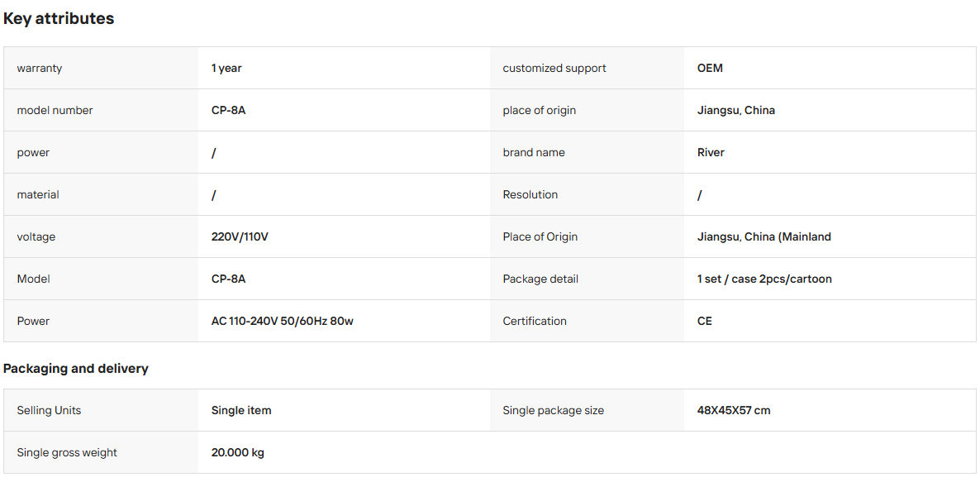Image resolution: width=980 pixels, height=482 pixels.
Task: Click the Packaging and delivery heading
Action: pos(76,369)
